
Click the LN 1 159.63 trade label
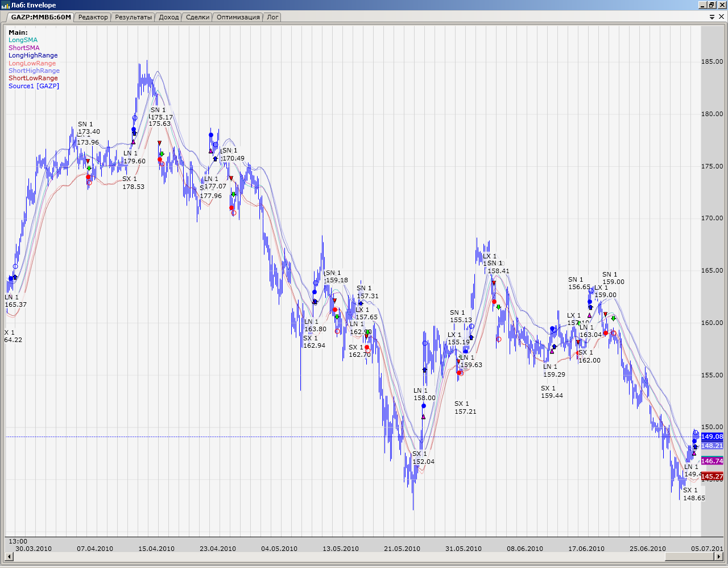tap(471, 361)
